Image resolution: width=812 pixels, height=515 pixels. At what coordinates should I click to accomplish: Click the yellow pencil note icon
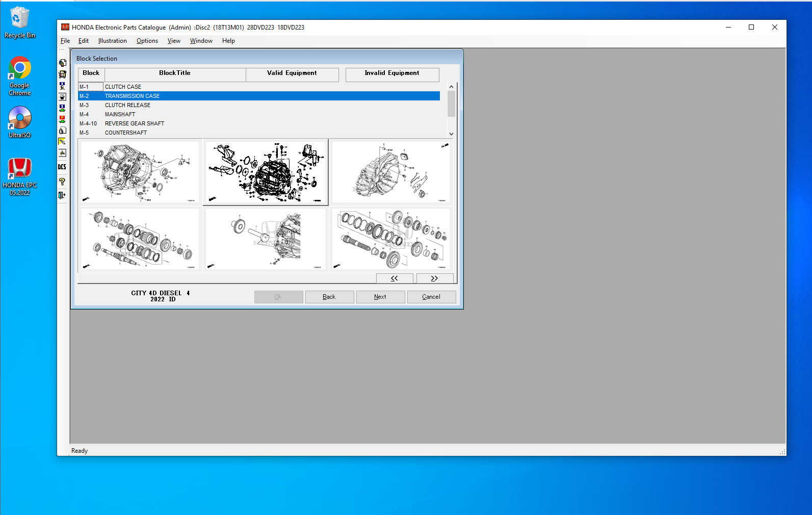(62, 142)
